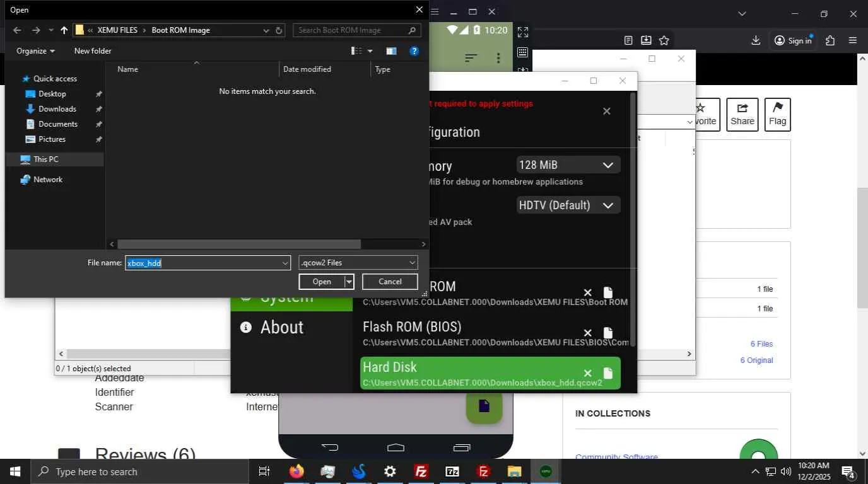Open the .qcow2 Files file type dropdown
Viewport: 868px width, 484px height.
tap(358, 263)
